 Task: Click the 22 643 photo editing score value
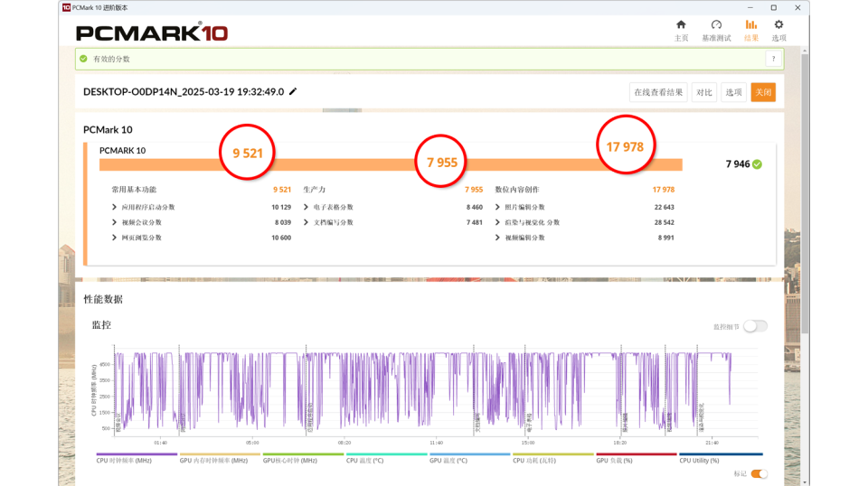tap(665, 207)
